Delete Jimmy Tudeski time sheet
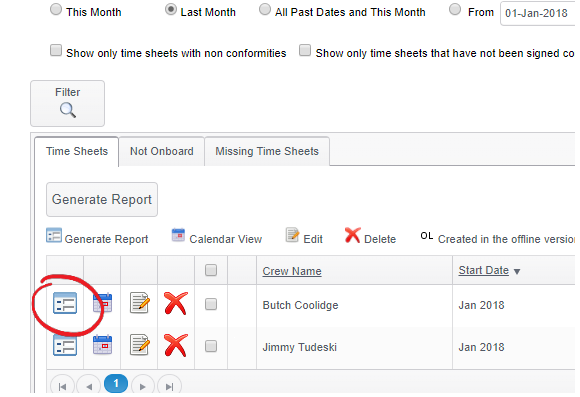Image resolution: width=580 pixels, height=397 pixels. tap(176, 345)
